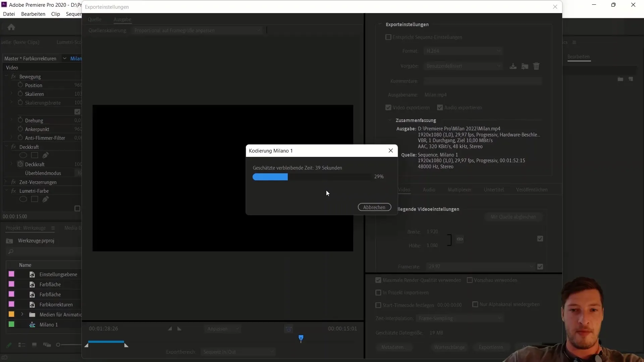Click Creative Cloud status icon
This screenshot has width=644, height=362.
[x=4, y=358]
